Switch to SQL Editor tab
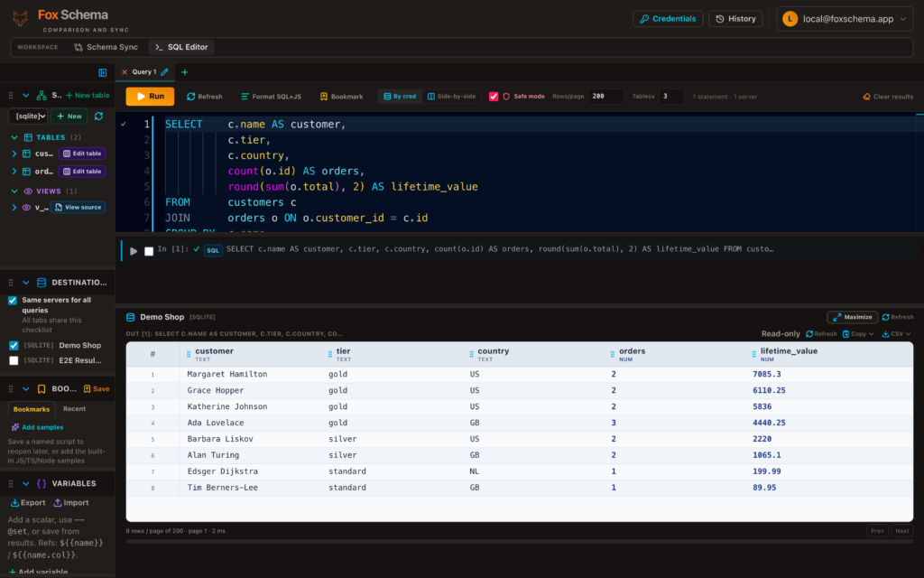 [x=181, y=47]
